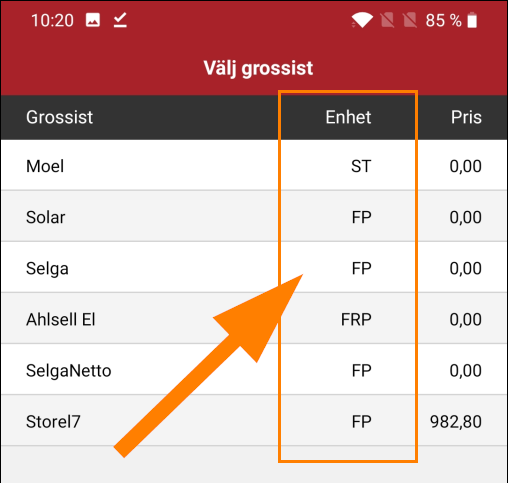This screenshot has height=483, width=508.
Task: Tap the second no-SIM card icon
Action: point(410,20)
